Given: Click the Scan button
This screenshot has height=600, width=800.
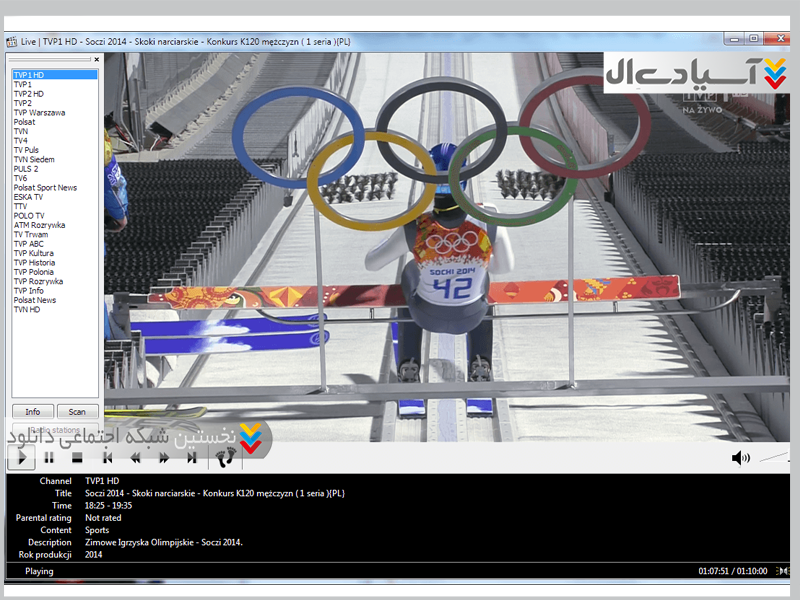Looking at the screenshot, I should click(77, 411).
